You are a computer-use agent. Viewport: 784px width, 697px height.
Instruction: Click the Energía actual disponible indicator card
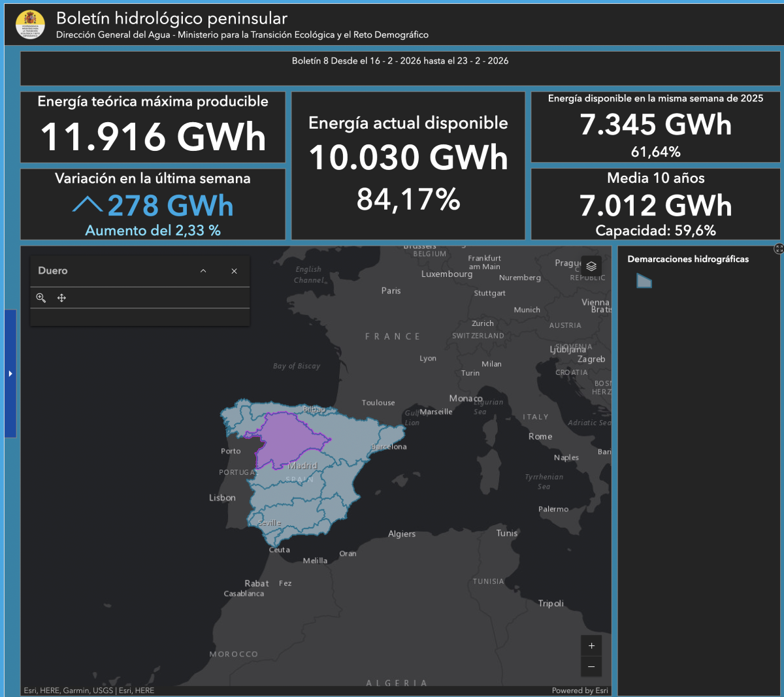408,166
